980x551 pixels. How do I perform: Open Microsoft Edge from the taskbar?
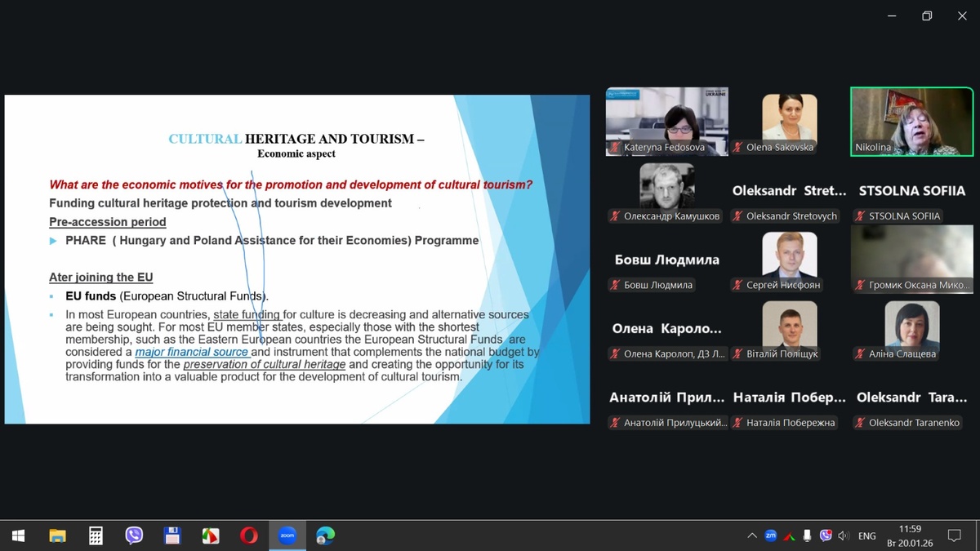(325, 535)
